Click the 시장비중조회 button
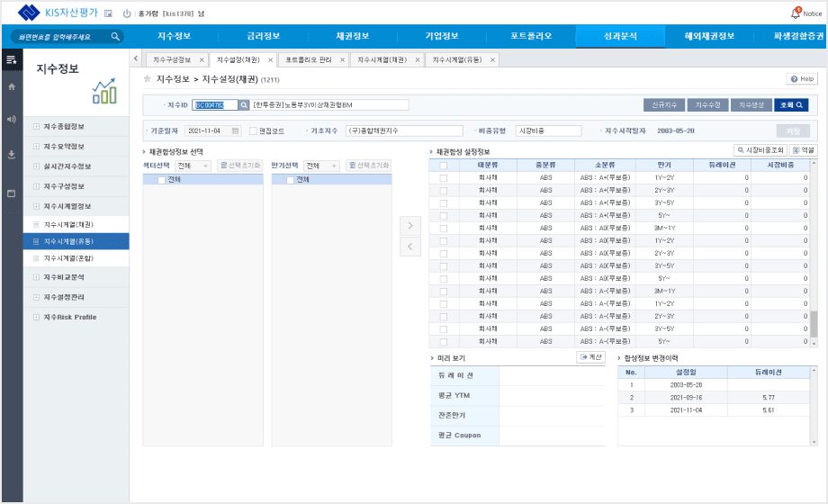 pos(760,150)
